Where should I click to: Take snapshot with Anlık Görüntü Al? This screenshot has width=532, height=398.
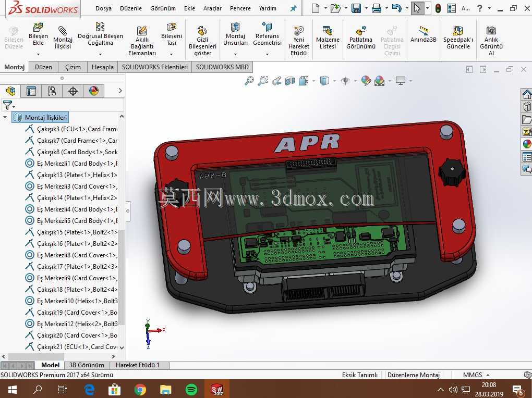491,41
